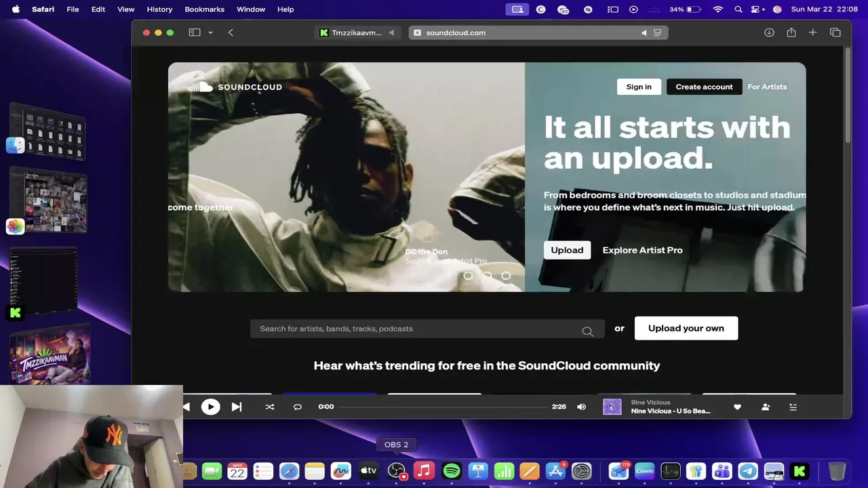
Task: Toggle the Safari sidebar button
Action: pos(195,33)
